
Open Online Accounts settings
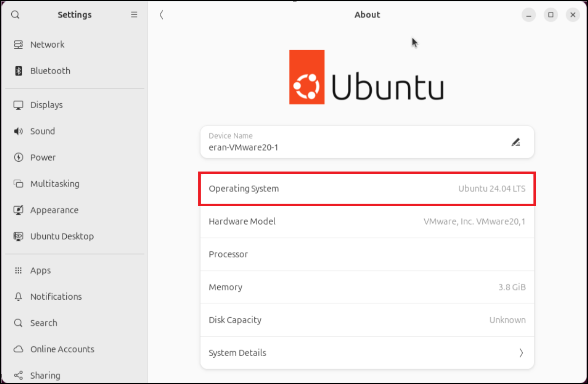click(x=62, y=349)
